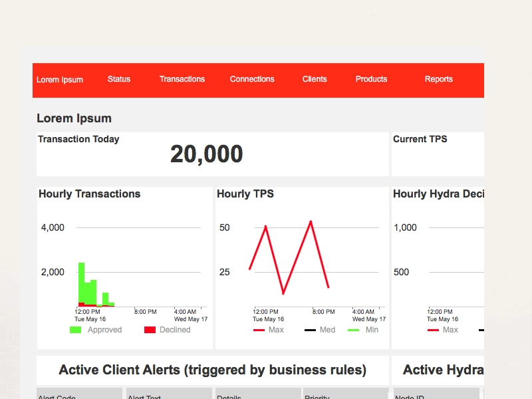Click the tallest green bar in Hourly Transactions

coord(81,282)
